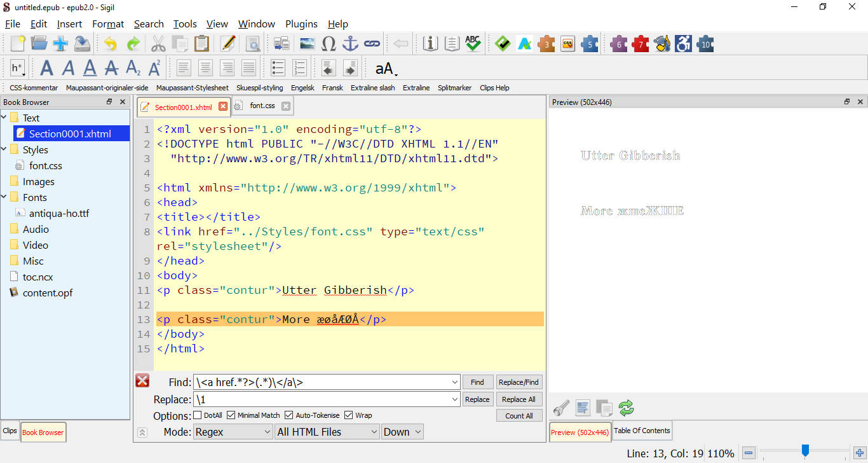This screenshot has width=868, height=463.
Task: Uncheck the Minimal Match option
Action: (231, 415)
